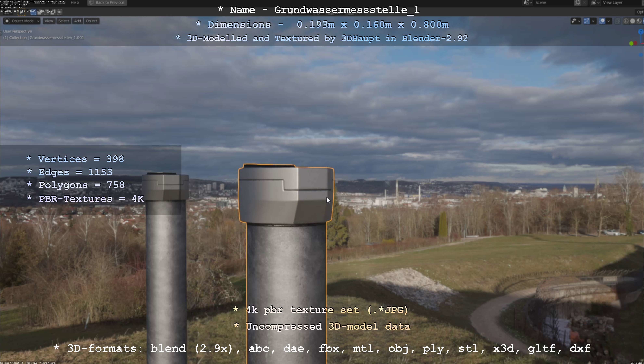Toggle Show Overlays button

pyautogui.click(x=602, y=21)
